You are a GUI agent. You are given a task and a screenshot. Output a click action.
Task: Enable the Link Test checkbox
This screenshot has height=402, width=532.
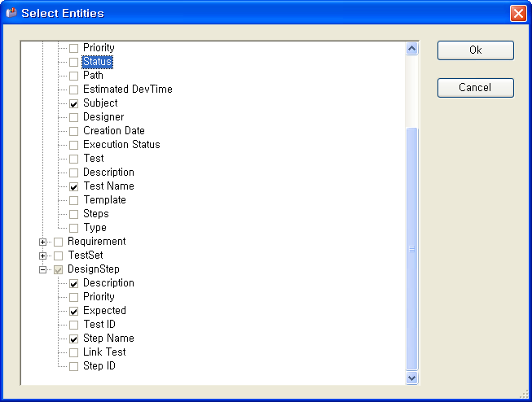point(73,352)
